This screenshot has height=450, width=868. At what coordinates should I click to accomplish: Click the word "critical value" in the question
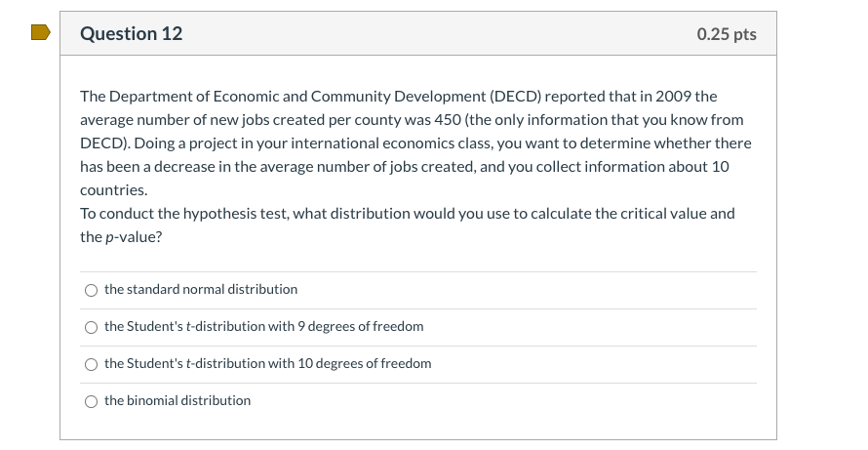tap(661, 214)
